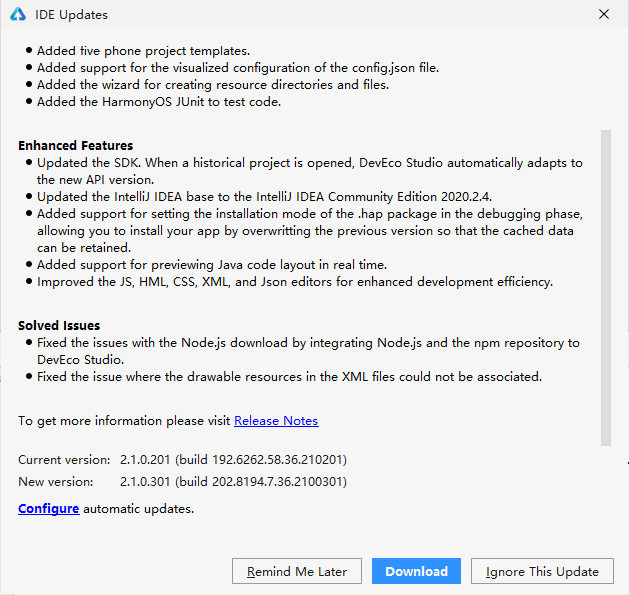Open Configure automatic updates link
The width and height of the screenshot is (629, 595).
pos(49,509)
